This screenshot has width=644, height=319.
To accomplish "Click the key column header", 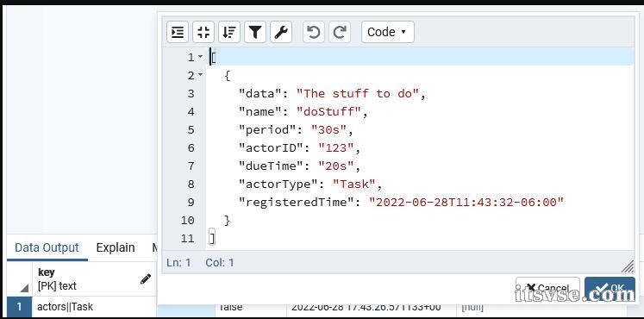I will tap(94, 279).
